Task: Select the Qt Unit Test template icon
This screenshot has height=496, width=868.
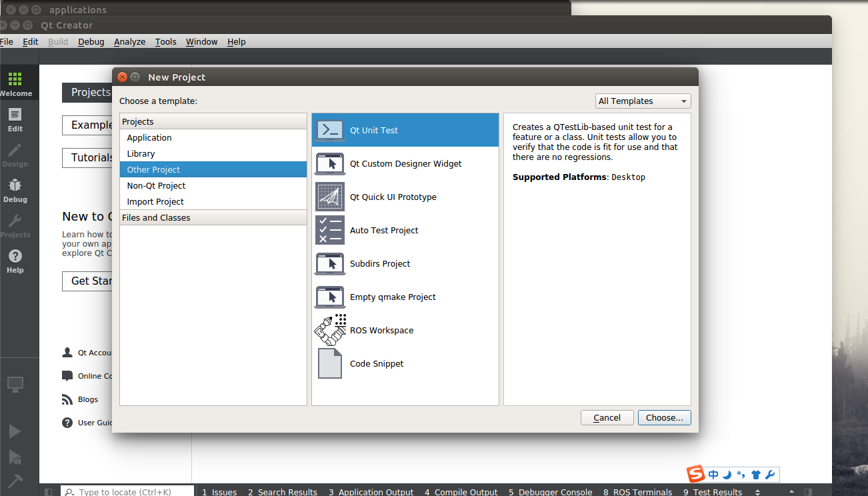Action: 330,130
